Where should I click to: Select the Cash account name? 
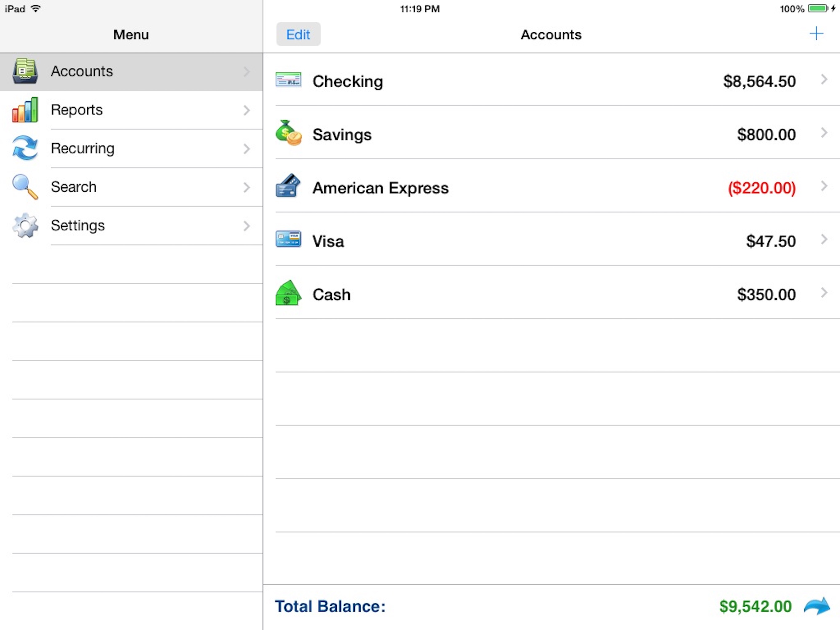click(331, 294)
